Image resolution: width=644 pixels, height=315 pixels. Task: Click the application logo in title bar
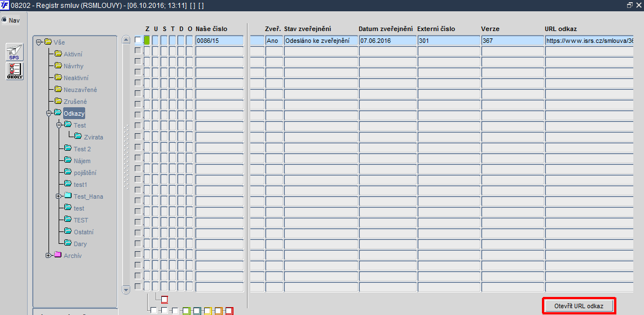coord(5,5)
